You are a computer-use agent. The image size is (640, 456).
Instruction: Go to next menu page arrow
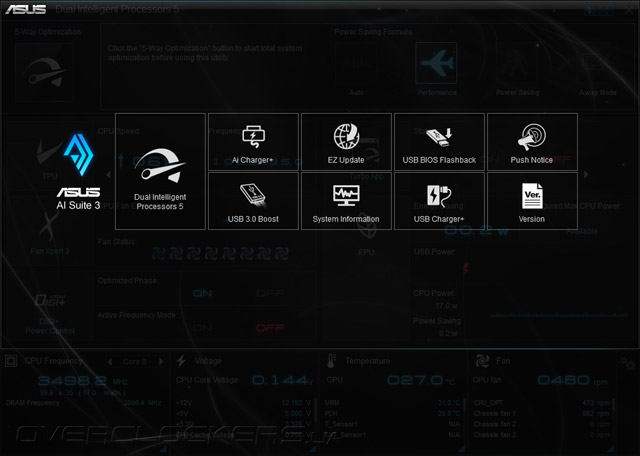click(x=586, y=174)
